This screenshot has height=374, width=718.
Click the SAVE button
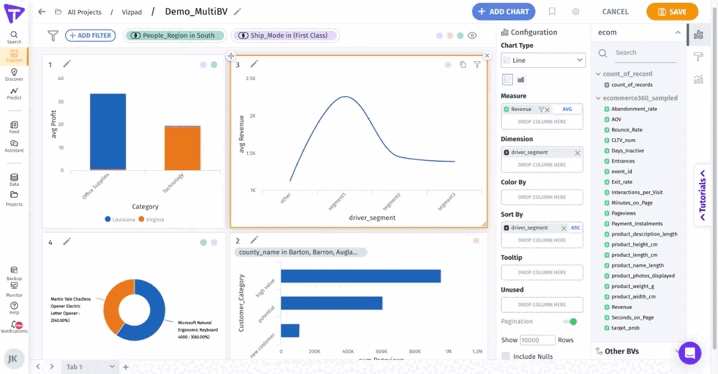[672, 11]
